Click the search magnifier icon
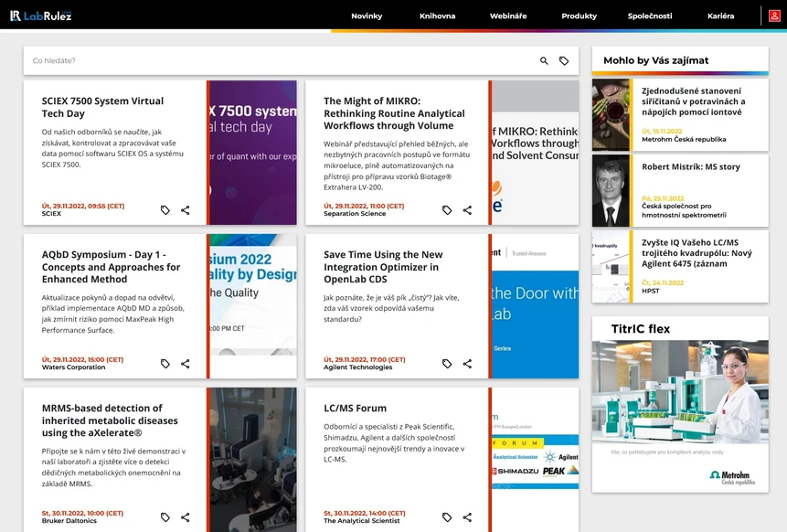787x532 pixels. (x=544, y=60)
